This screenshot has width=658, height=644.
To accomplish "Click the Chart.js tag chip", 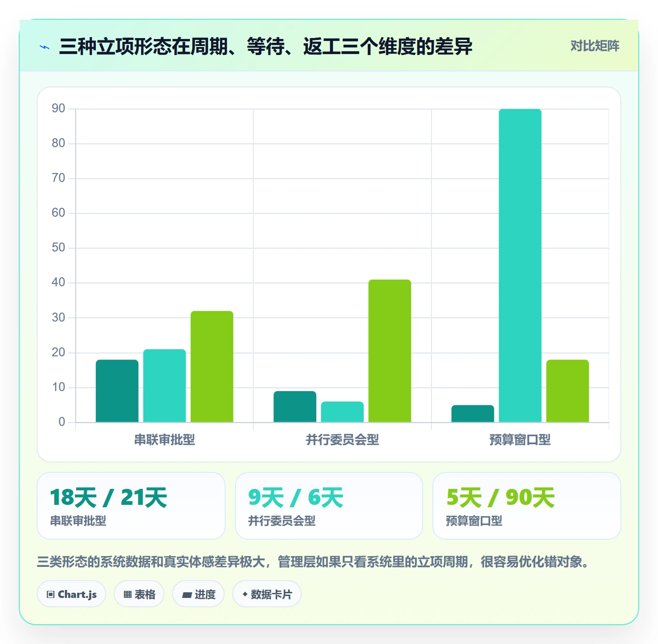I will tap(71, 594).
